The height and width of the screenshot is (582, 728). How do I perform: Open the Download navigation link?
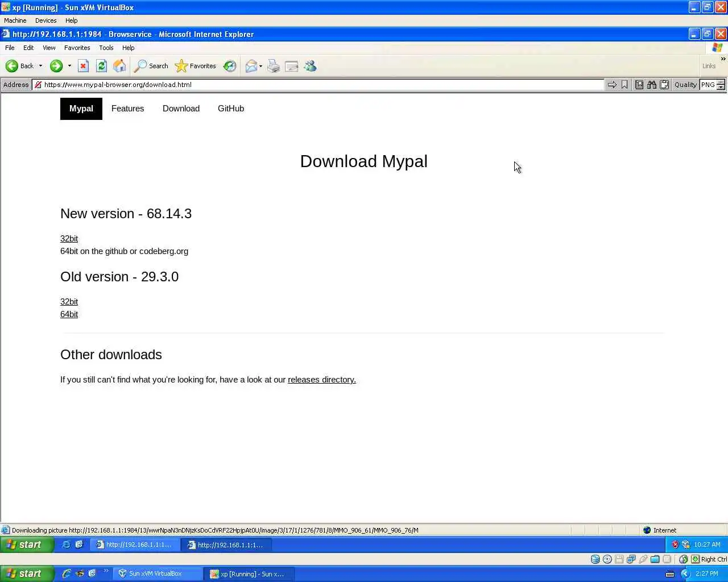[181, 109]
